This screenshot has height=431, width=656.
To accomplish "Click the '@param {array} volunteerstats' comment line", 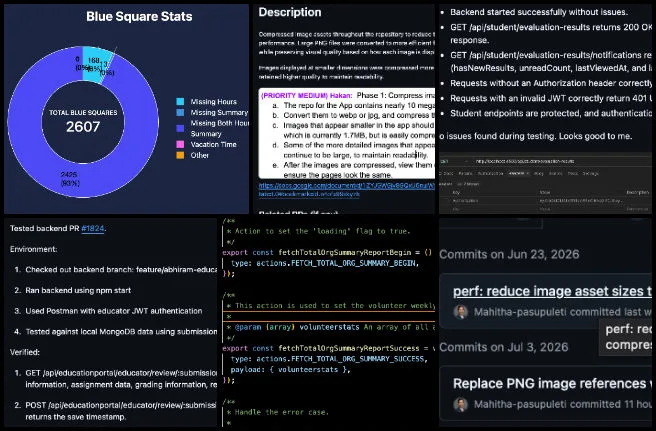I will pyautogui.click(x=331, y=327).
